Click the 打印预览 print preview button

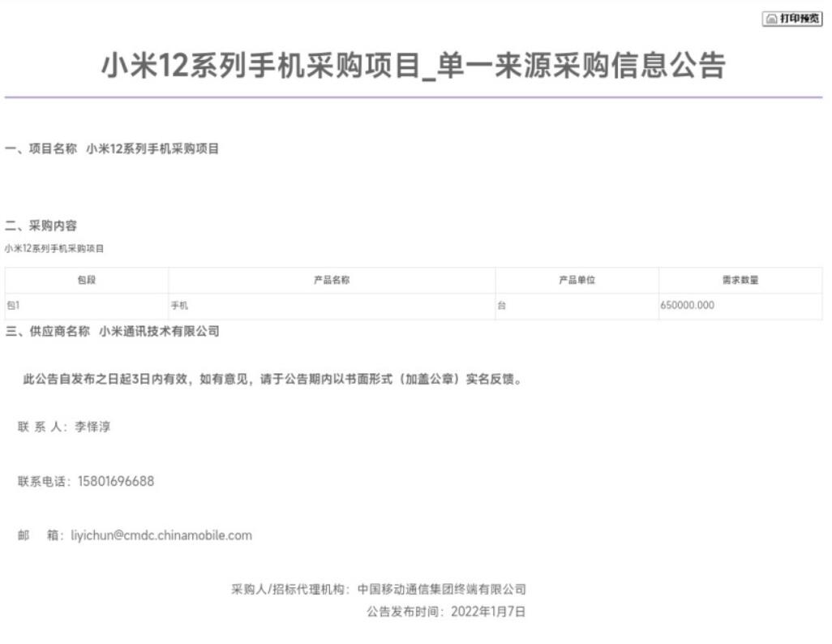pos(791,19)
